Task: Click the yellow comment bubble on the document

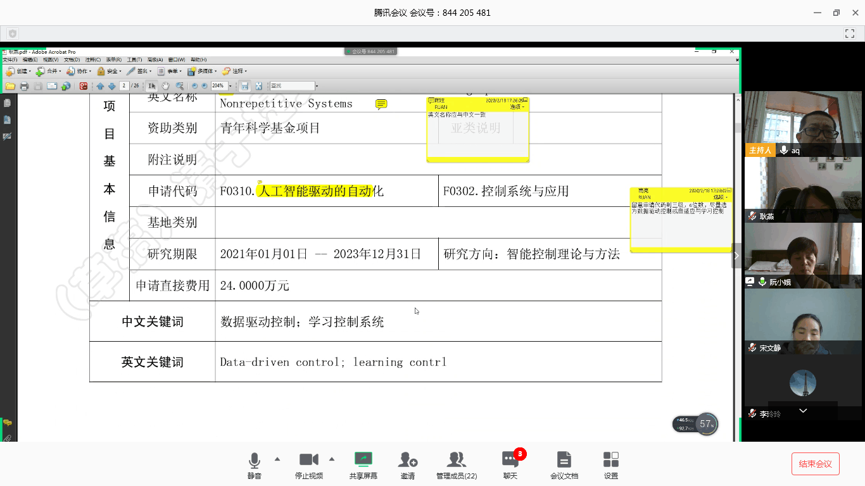Action: coord(381,104)
